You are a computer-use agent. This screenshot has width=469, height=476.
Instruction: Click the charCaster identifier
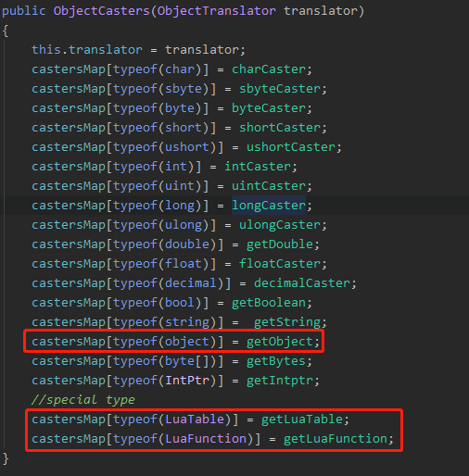(269, 69)
